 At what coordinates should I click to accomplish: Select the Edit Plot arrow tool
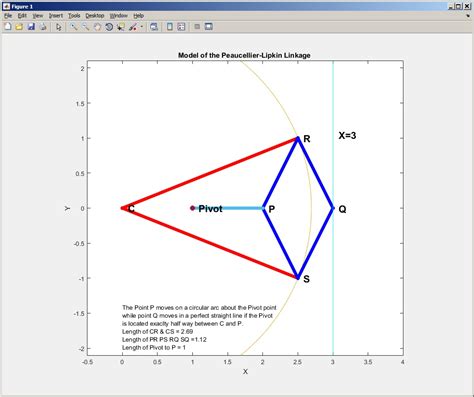pyautogui.click(x=59, y=27)
